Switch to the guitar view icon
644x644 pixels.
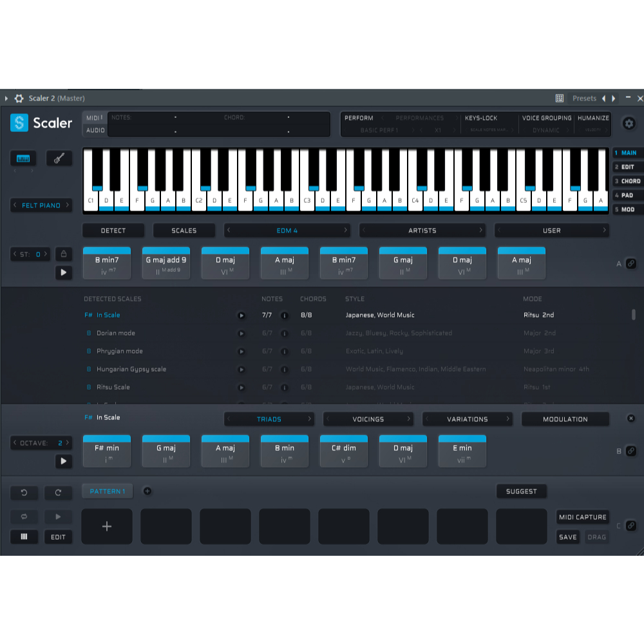59,158
